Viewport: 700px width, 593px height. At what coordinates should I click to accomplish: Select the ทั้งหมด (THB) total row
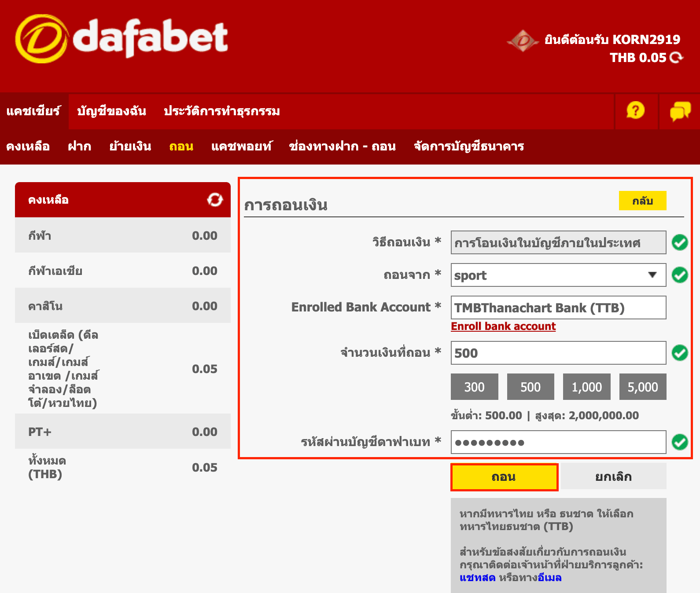pos(123,467)
